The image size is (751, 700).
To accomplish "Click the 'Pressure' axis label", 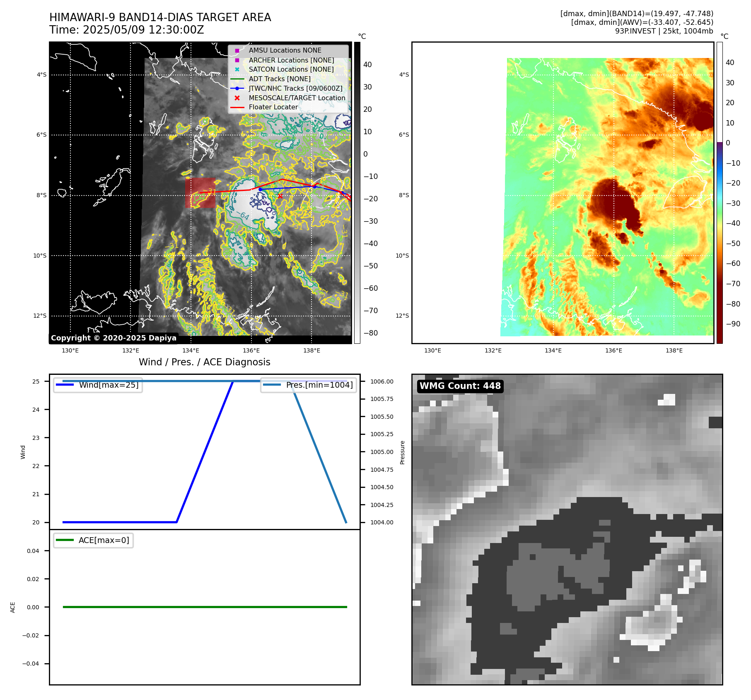I will point(402,452).
